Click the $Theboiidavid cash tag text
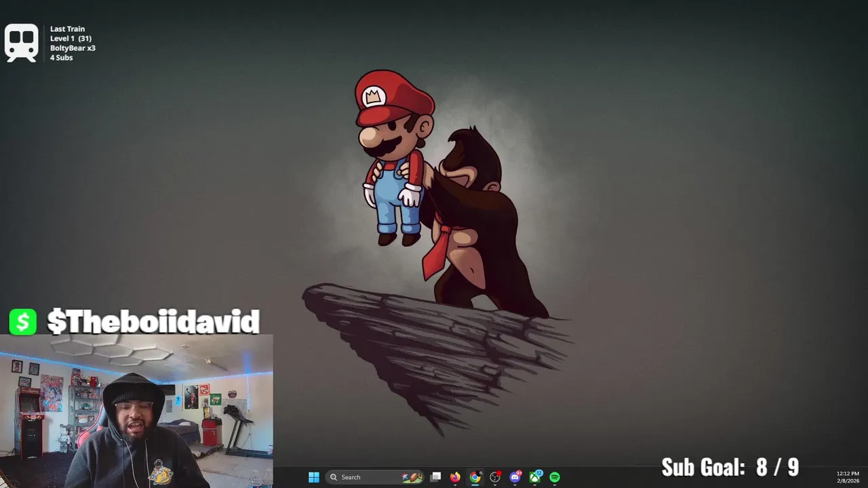Viewport: 868px width, 488px height. (x=153, y=322)
